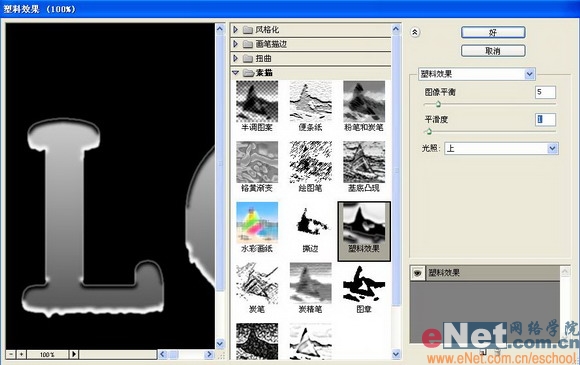Expand the 风格化 filter folder

236,30
